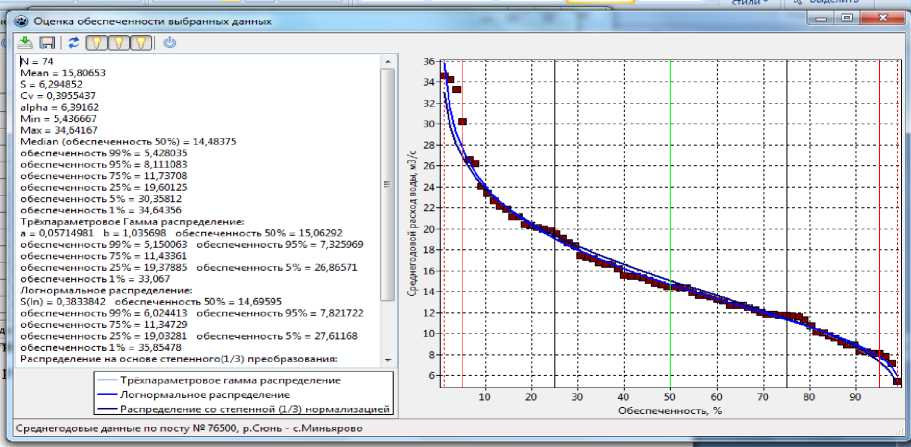Click the blue refresh arrows icon

(72, 42)
